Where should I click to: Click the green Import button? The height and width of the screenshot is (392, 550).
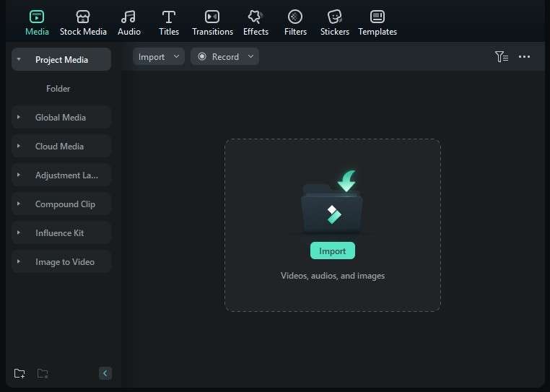pos(333,251)
